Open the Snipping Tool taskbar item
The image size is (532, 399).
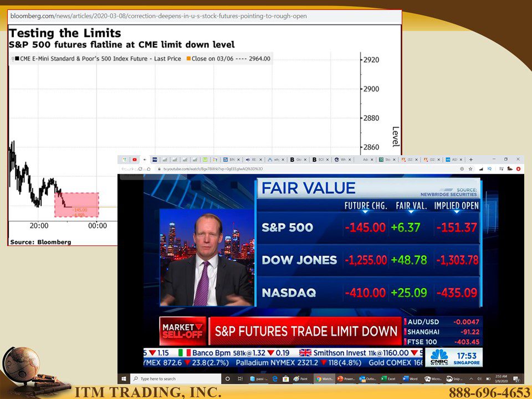454,378
